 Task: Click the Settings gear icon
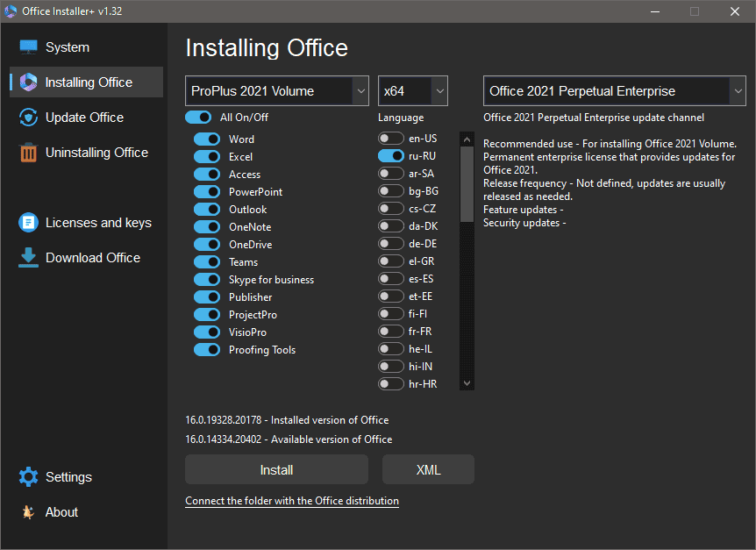coord(29,477)
